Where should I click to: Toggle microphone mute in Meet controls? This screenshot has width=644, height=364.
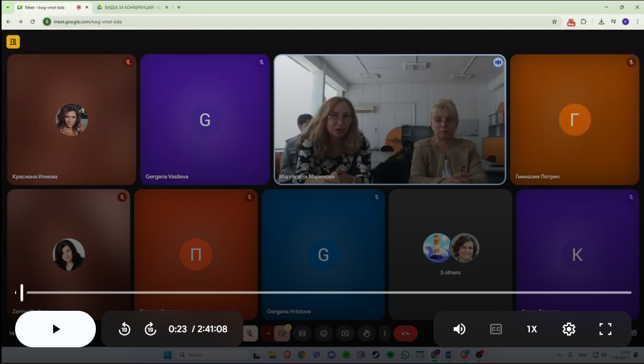click(250, 333)
